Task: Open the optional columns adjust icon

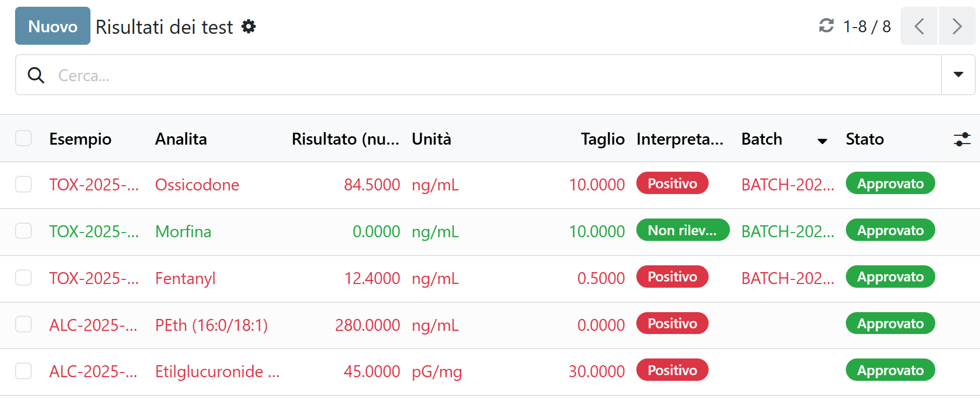Action: point(962,139)
